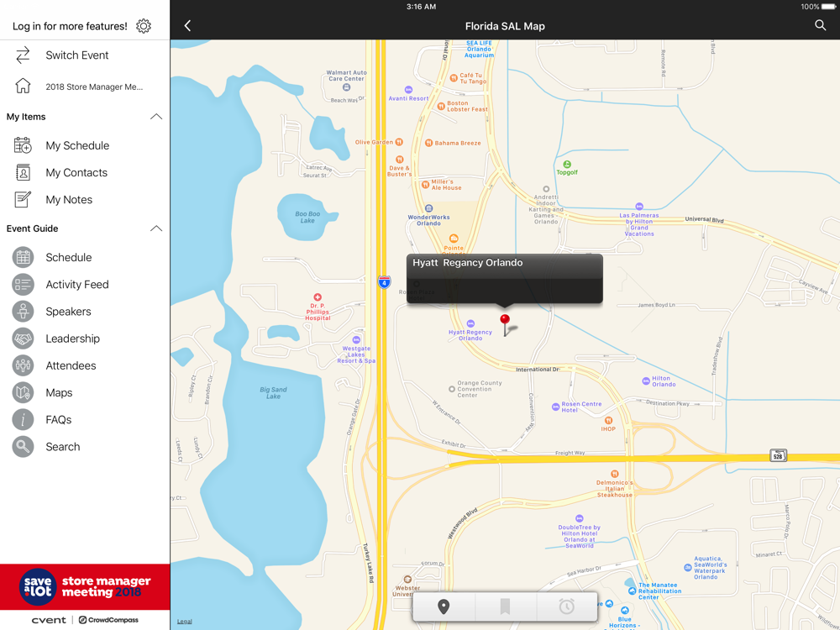Screen dimensions: 840x630
Task: Open the Hyatt Regancy Orlando callout
Action: 505,279
